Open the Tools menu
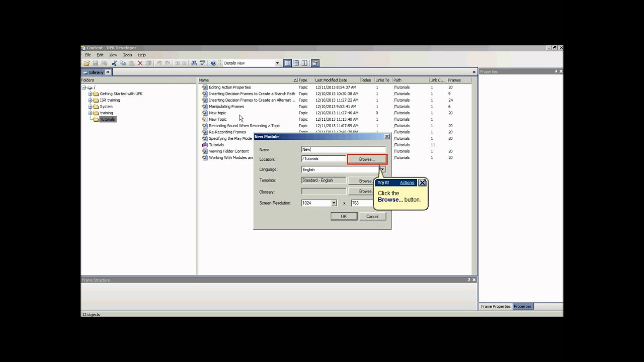644x362 pixels. (128, 55)
